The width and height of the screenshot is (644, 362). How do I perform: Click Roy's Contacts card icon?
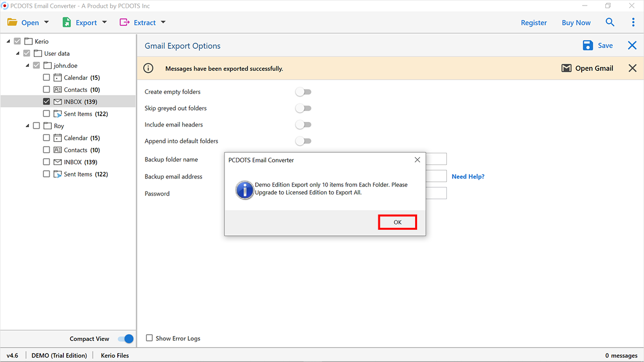58,150
